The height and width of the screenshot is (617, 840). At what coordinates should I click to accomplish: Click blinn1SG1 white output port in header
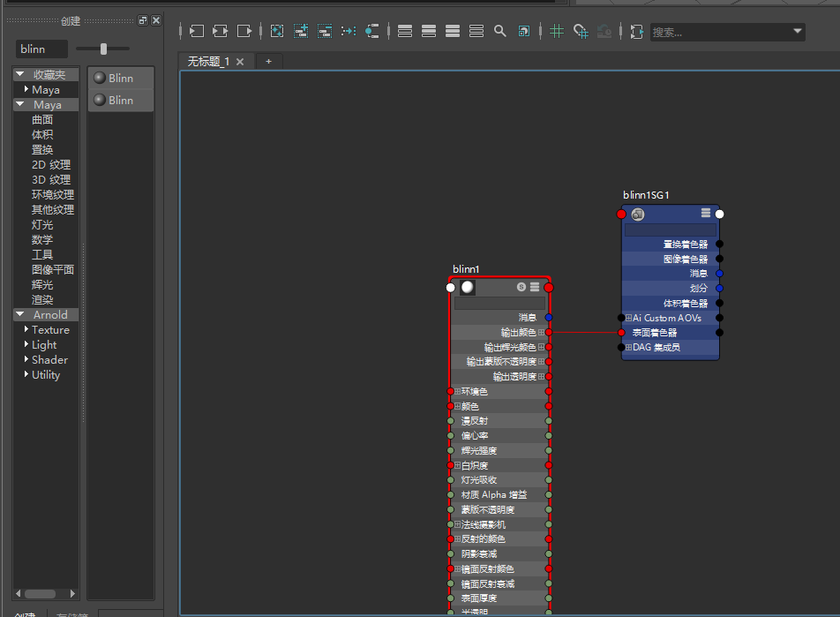tap(719, 214)
